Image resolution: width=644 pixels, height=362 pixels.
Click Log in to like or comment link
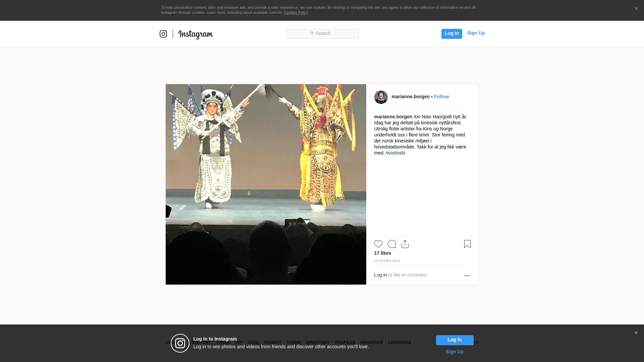coord(380,275)
